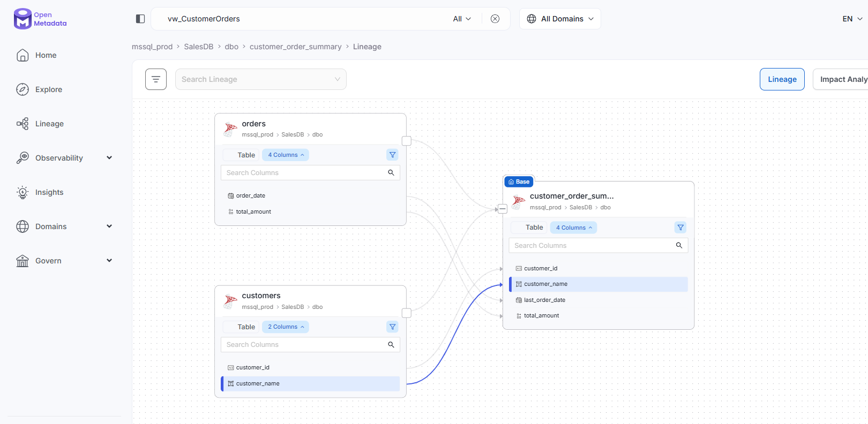Click the Observability icon
Image resolution: width=868 pixels, height=424 pixels.
tap(23, 158)
